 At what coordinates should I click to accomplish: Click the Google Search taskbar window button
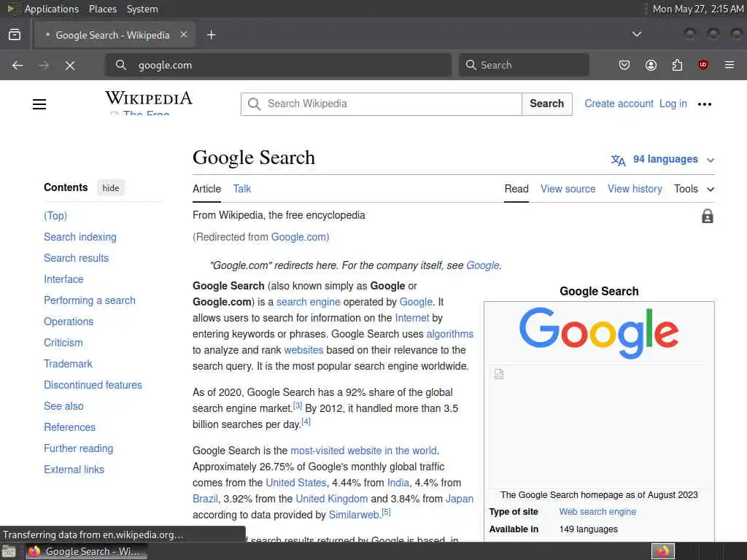click(x=86, y=551)
